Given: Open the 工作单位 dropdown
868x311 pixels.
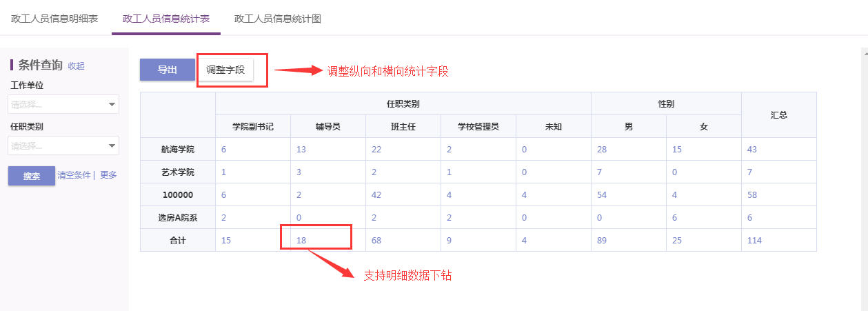Looking at the screenshot, I should pos(63,104).
